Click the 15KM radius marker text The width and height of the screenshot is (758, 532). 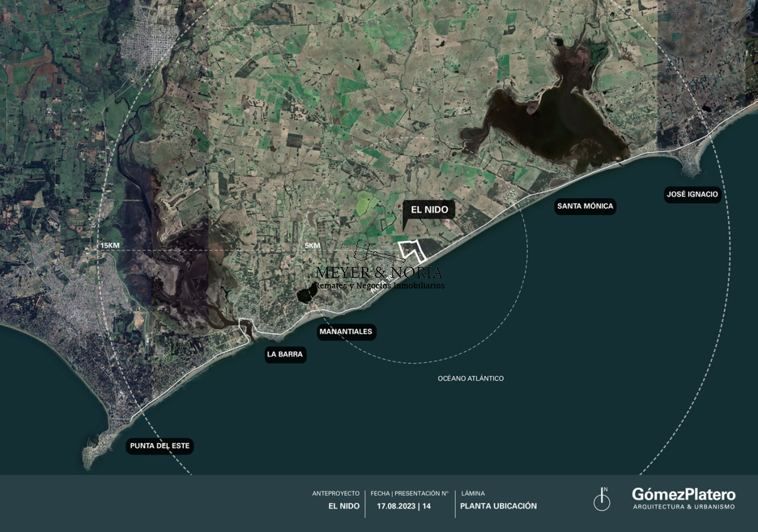pos(109,245)
